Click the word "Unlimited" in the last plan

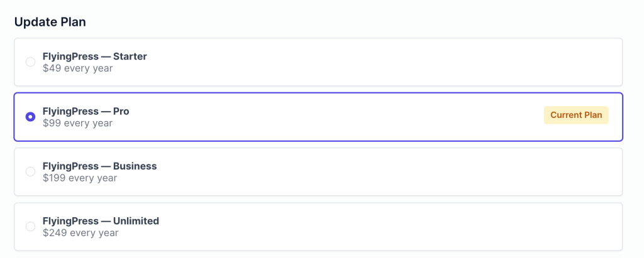click(x=135, y=221)
